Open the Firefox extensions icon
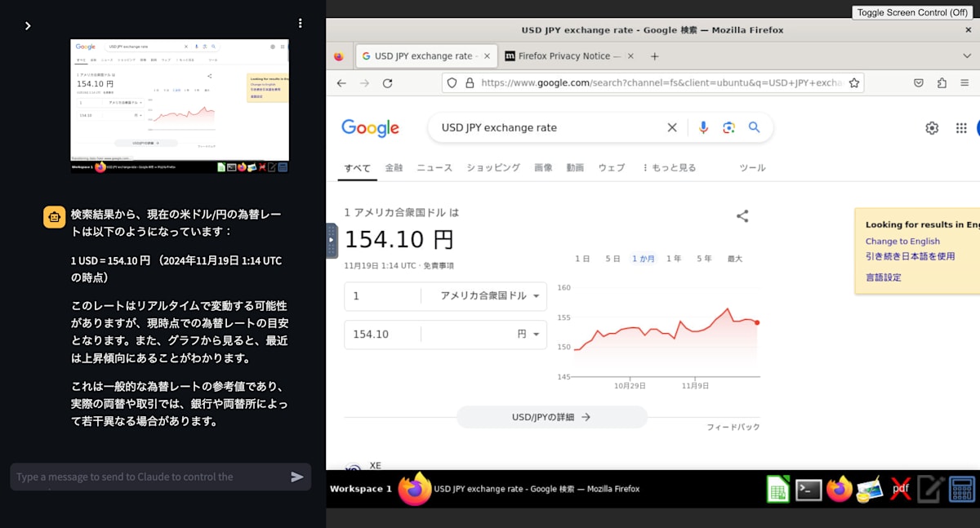The image size is (980, 528). pyautogui.click(x=942, y=83)
